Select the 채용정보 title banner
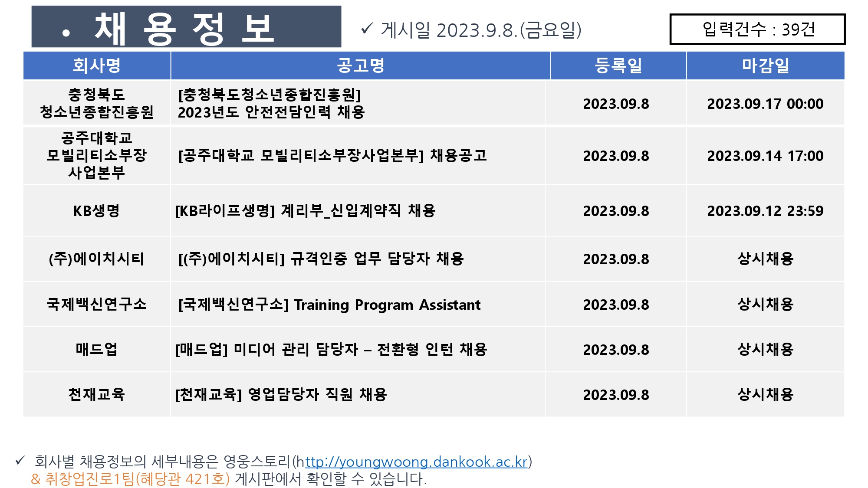This screenshot has width=868, height=488. pos(187,27)
